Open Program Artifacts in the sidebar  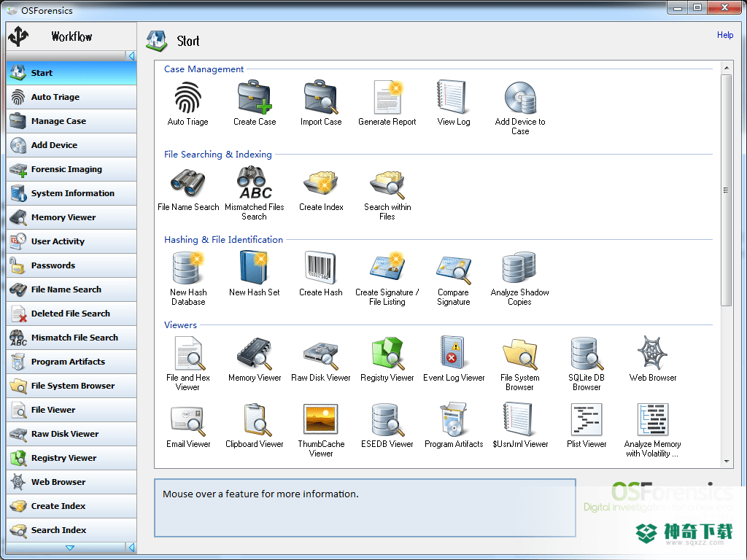[x=71, y=362]
